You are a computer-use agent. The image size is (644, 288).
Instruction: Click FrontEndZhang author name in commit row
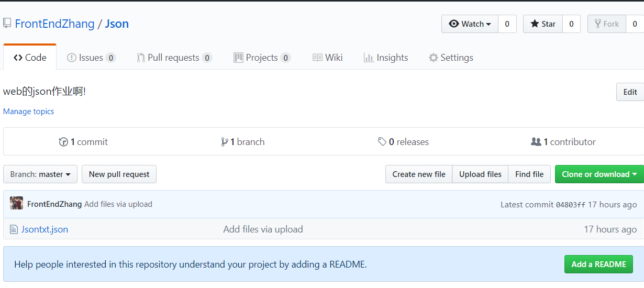(54, 204)
